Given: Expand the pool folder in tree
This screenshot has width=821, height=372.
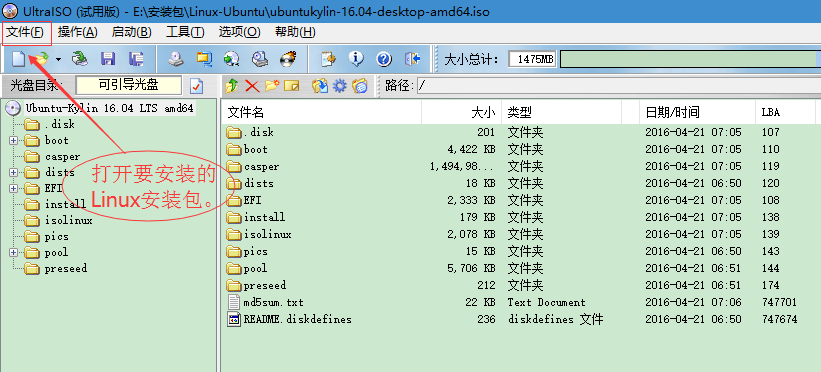Looking at the screenshot, I should 13,253.
